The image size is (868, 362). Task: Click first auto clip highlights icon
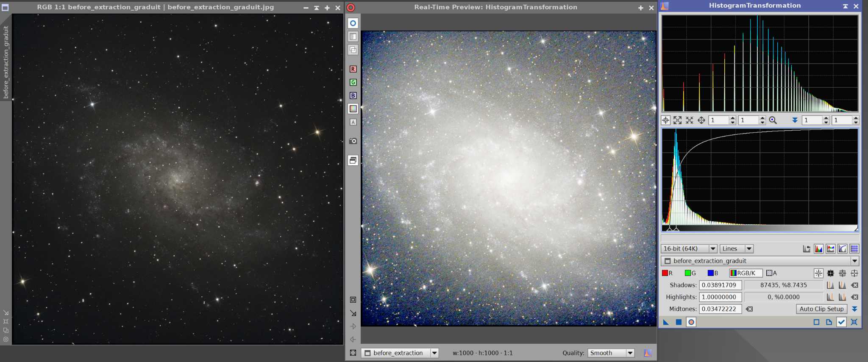point(830,297)
